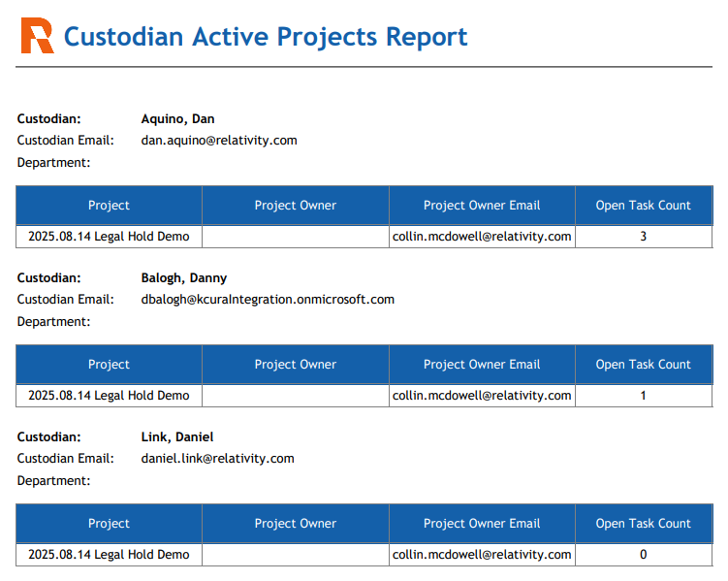Click email dbalogh@kcuraIntegration.onmicrosoft.com

268,300
